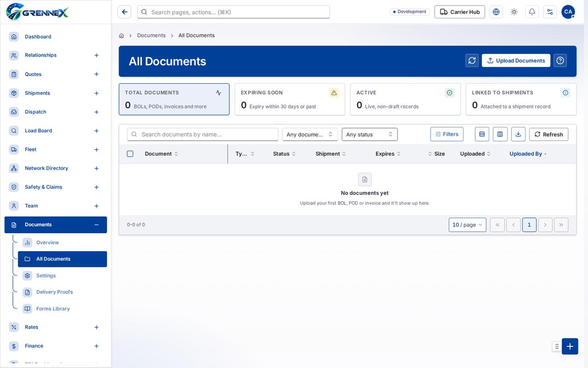Viewport: 588px width, 368px height.
Task: Open the 10 / page size dropdown
Action: [x=468, y=225]
